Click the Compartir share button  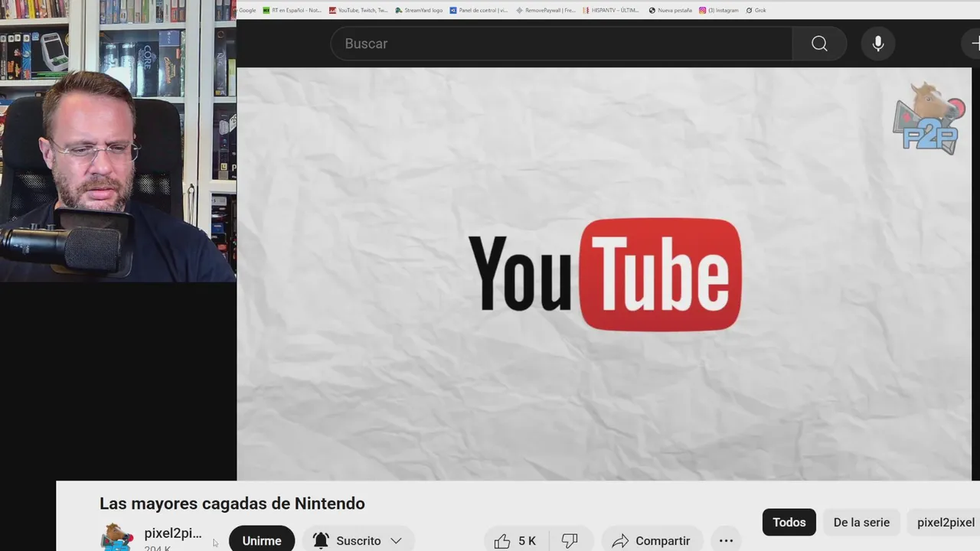coord(652,540)
